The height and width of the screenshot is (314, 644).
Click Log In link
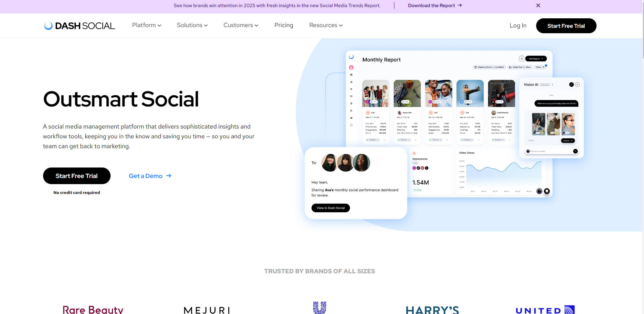[x=518, y=25]
